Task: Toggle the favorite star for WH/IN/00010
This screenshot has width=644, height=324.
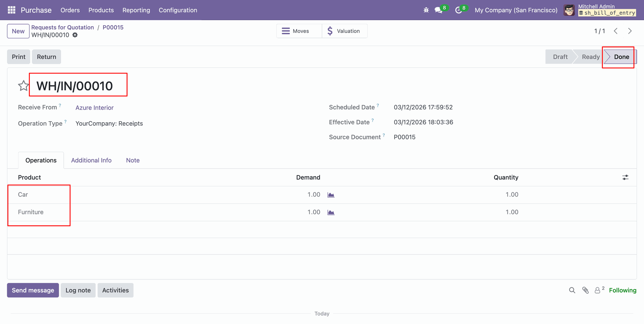Action: pos(23,86)
